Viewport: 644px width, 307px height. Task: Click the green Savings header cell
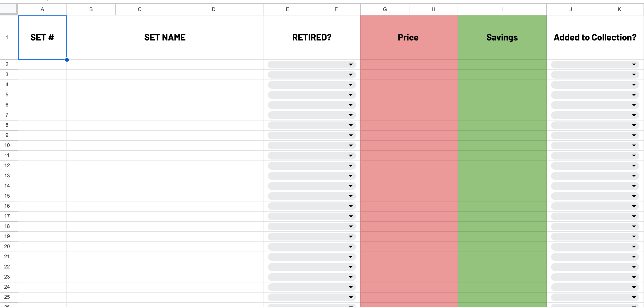click(502, 38)
